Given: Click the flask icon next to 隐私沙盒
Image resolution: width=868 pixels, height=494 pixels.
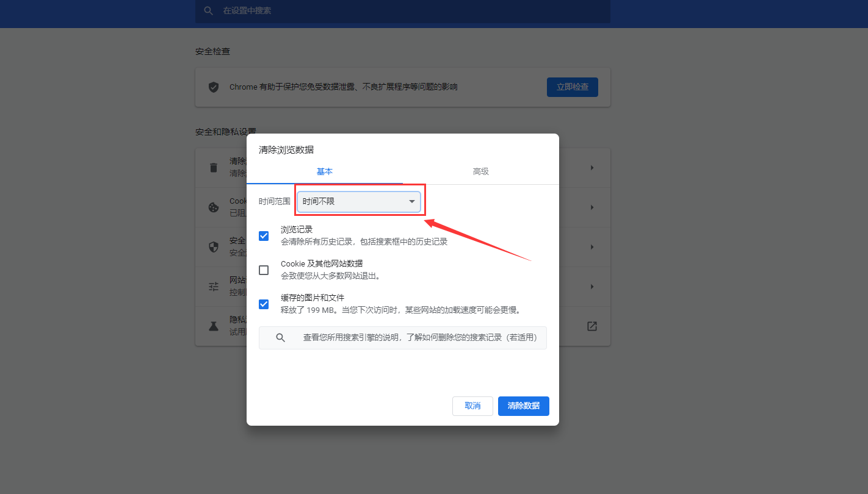Looking at the screenshot, I should (x=213, y=326).
